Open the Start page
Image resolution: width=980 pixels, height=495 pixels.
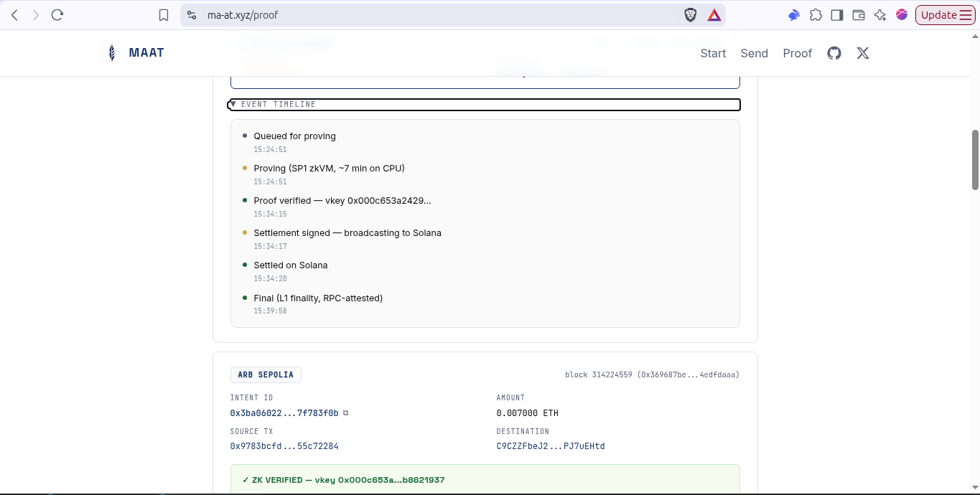(713, 53)
